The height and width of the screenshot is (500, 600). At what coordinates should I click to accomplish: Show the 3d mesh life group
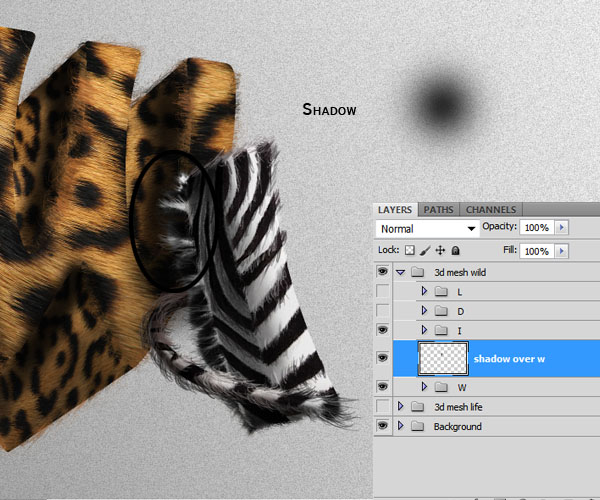tap(382, 406)
